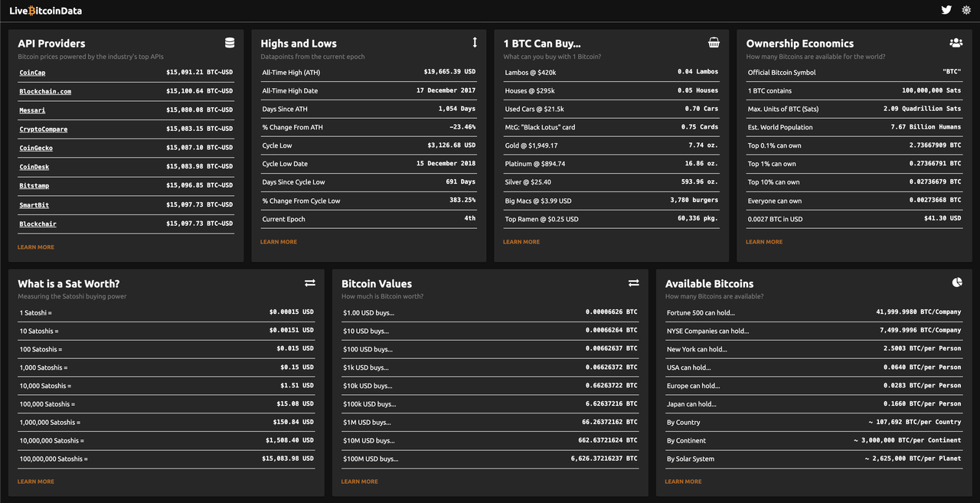Open the Messari provider link

point(32,110)
